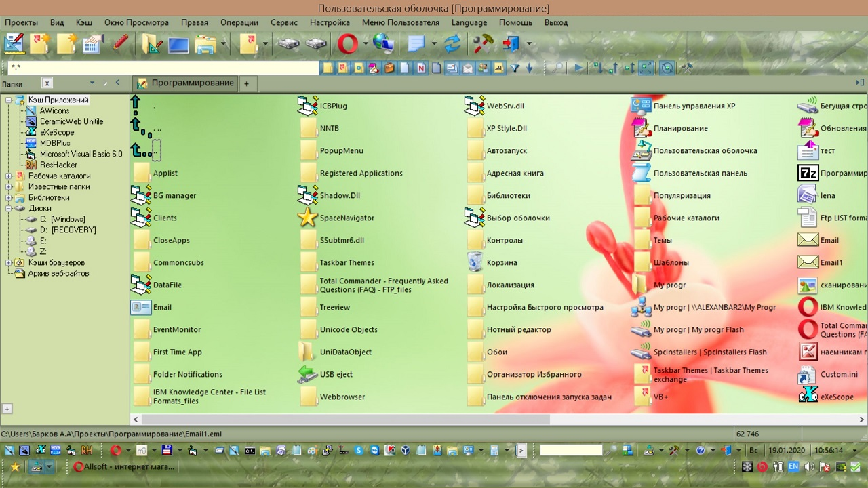Click the blue monitor screen toolbar icon
The height and width of the screenshot is (488, 868).
click(x=178, y=45)
